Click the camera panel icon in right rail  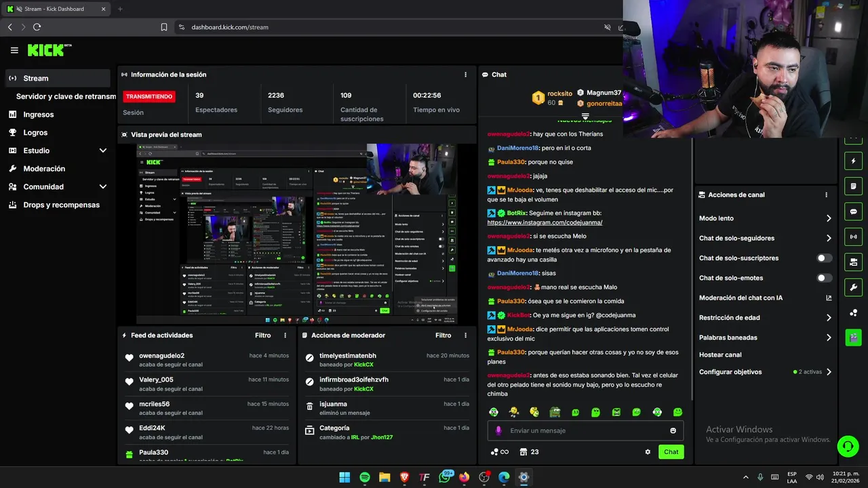point(853,262)
